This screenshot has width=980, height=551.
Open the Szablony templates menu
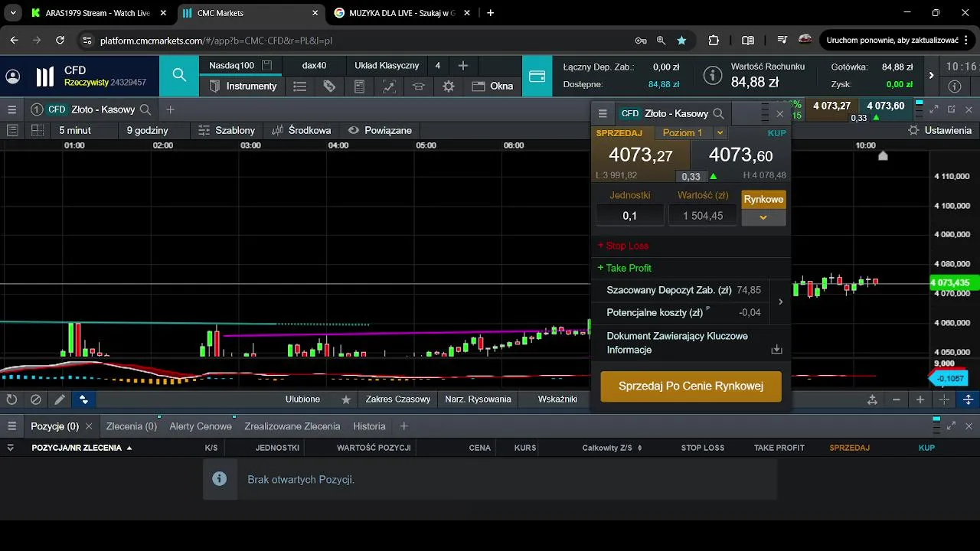point(227,130)
